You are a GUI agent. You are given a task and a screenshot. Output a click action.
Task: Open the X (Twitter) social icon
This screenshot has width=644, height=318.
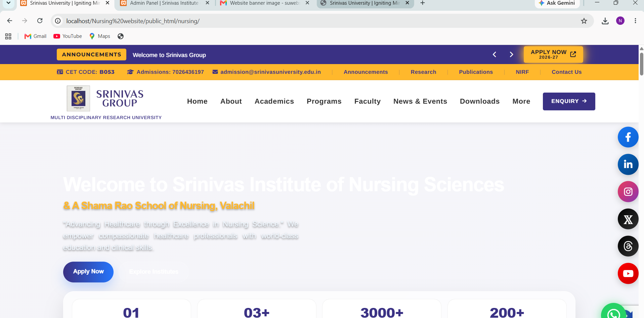[628, 219]
